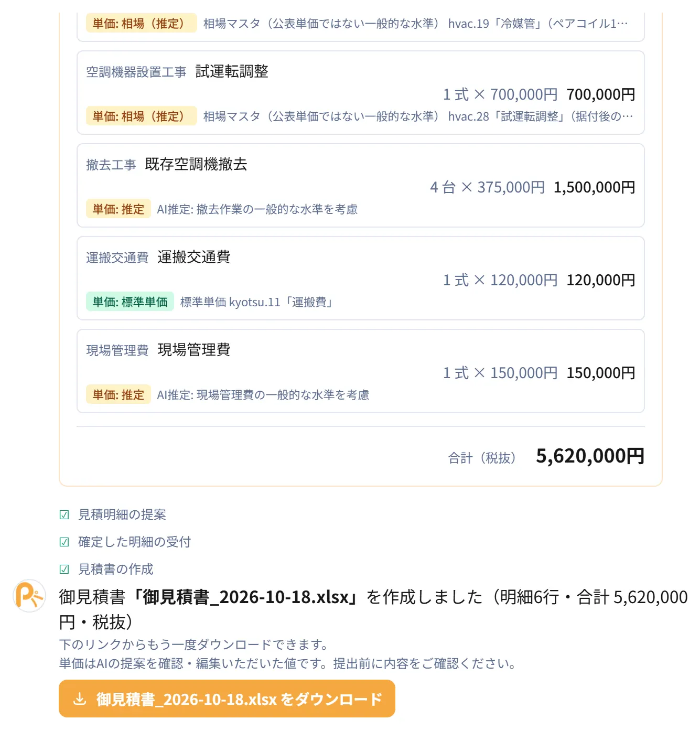Click the 撤去工事 category label

click(x=111, y=165)
